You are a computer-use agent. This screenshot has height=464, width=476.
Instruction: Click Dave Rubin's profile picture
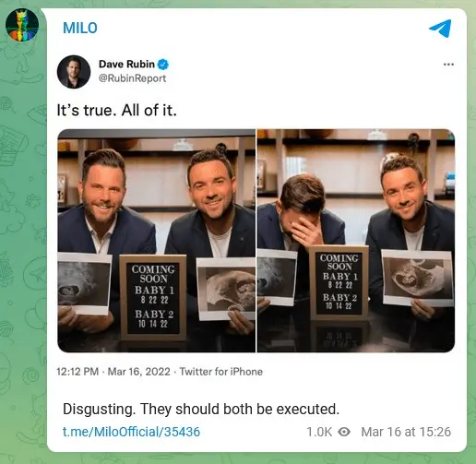coord(74,72)
